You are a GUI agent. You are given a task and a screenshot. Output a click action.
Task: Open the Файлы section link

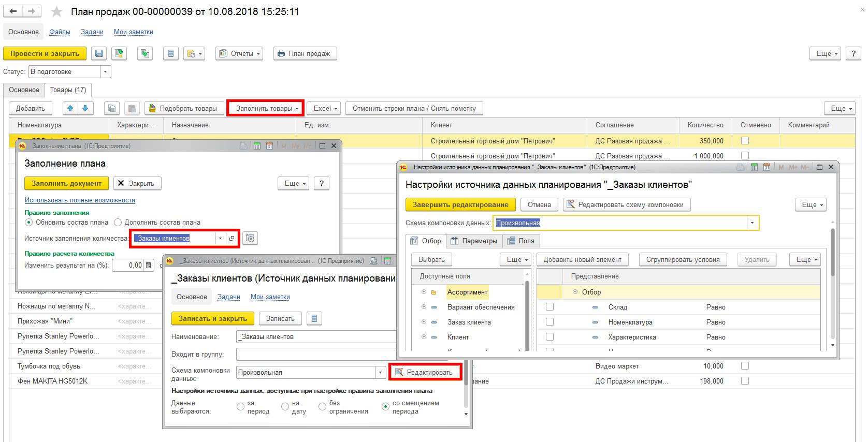point(60,32)
